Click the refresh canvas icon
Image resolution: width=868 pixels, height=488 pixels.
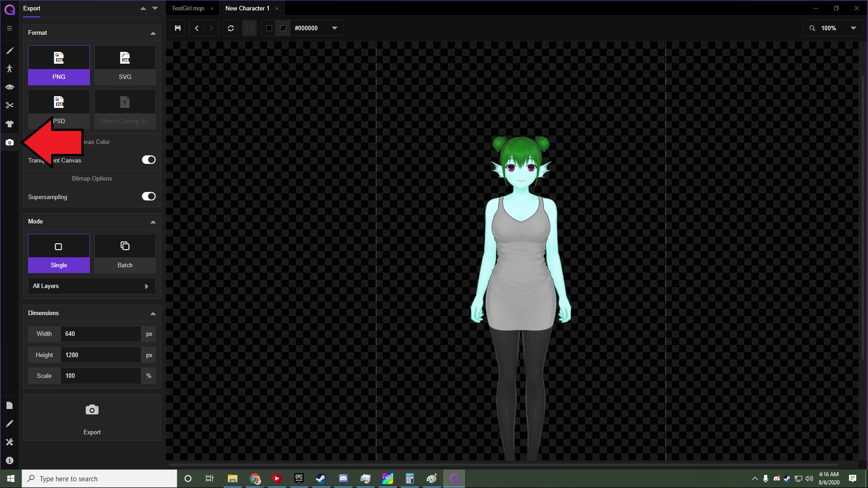point(231,28)
